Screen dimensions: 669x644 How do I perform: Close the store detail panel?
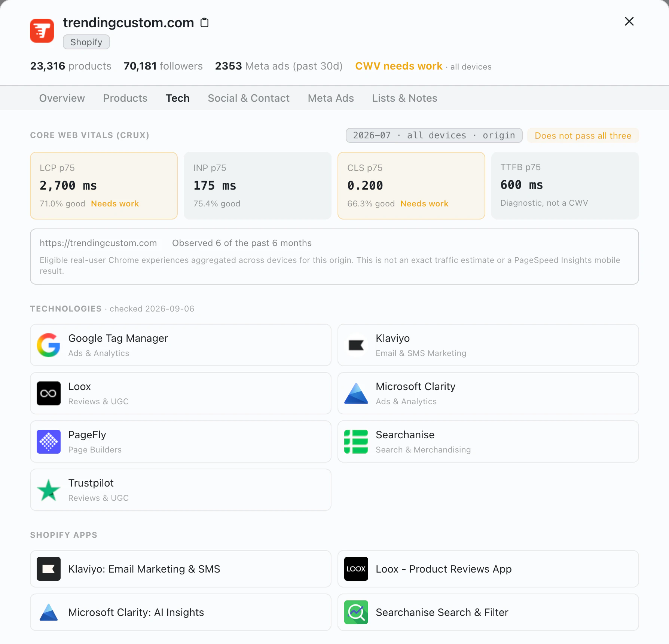[x=629, y=21]
